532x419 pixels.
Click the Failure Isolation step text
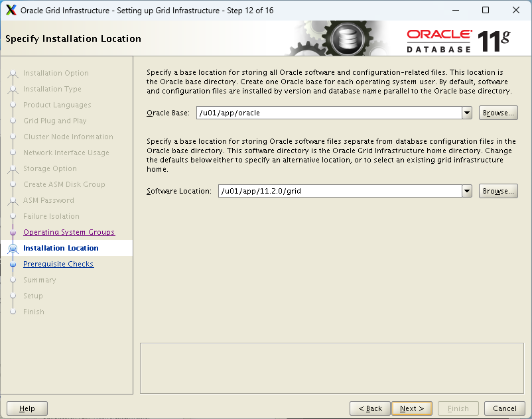[51, 217]
